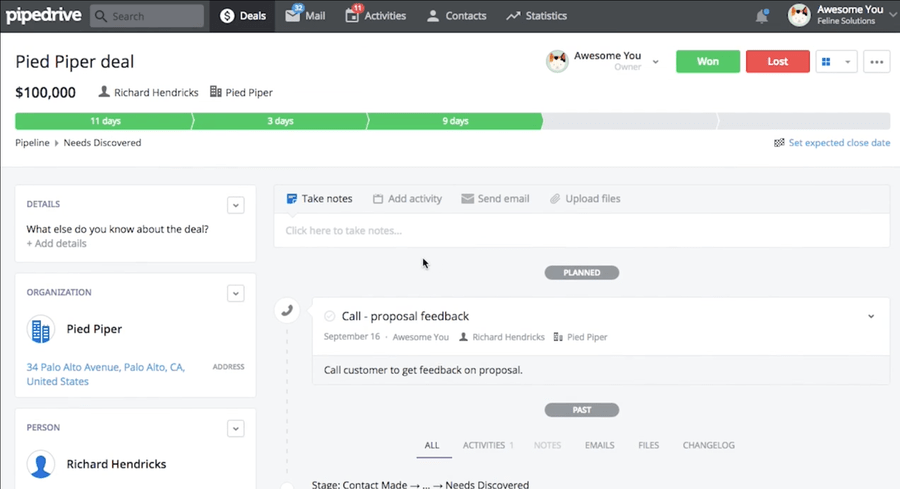The image size is (900, 489).
Task: Click the notes text area
Action: pyautogui.click(x=581, y=231)
